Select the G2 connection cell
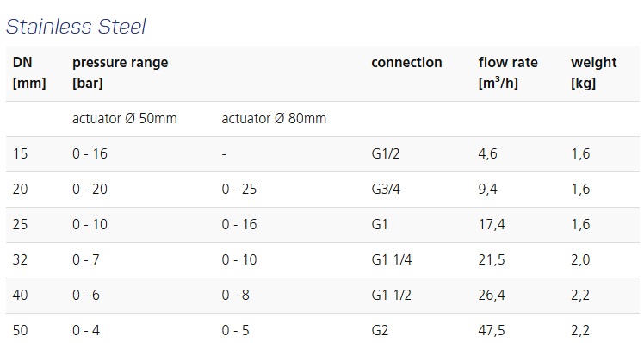The image size is (644, 343). coord(380,330)
